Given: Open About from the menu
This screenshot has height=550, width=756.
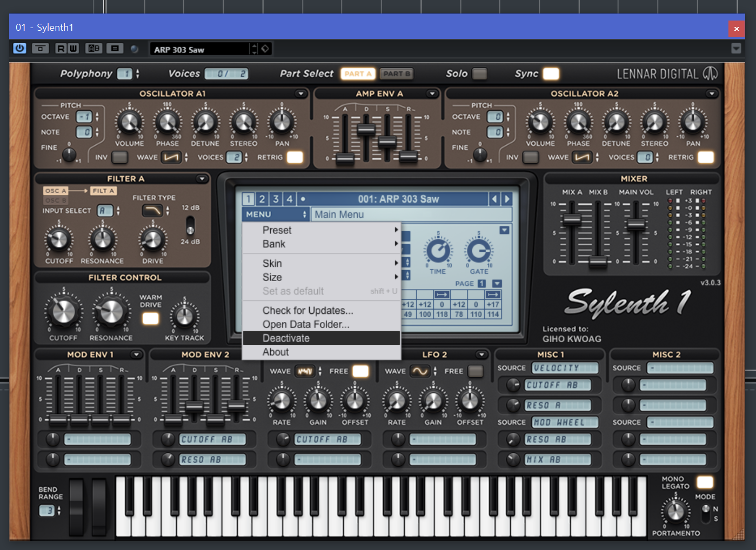Looking at the screenshot, I should (x=322, y=352).
